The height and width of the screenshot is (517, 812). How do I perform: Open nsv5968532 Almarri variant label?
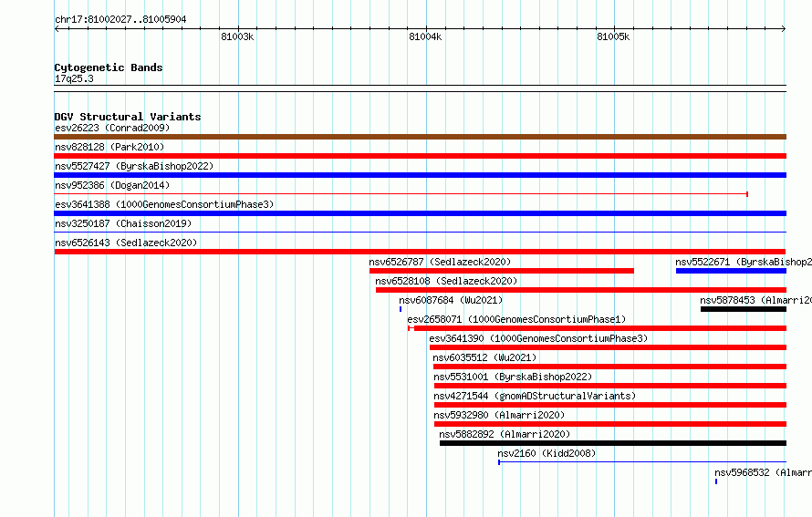tap(763, 472)
